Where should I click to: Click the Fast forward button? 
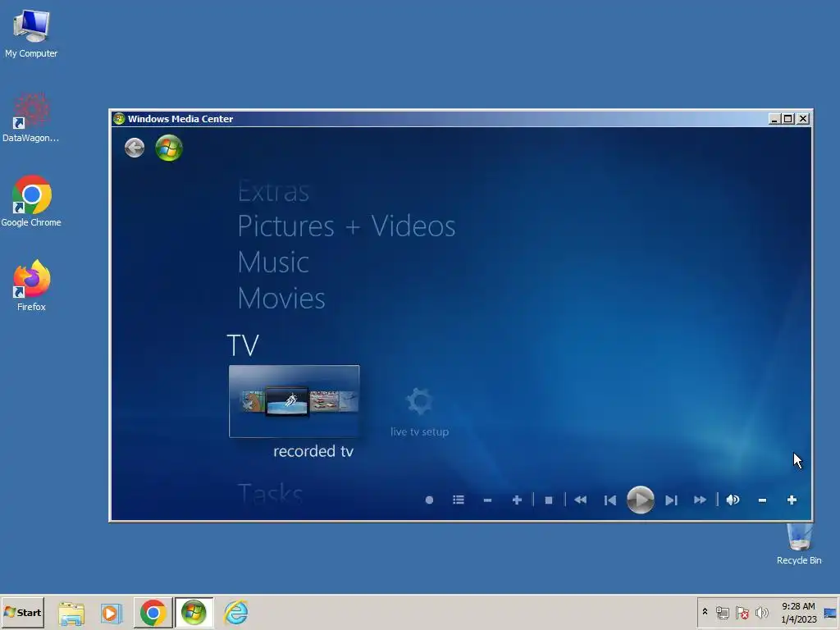click(700, 500)
